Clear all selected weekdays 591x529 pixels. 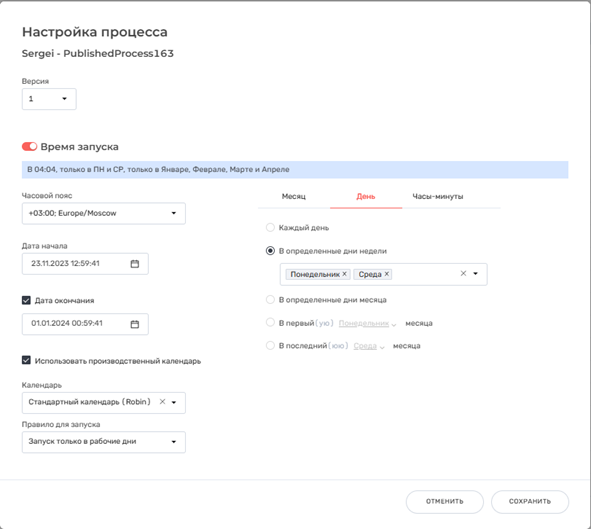[x=463, y=274]
